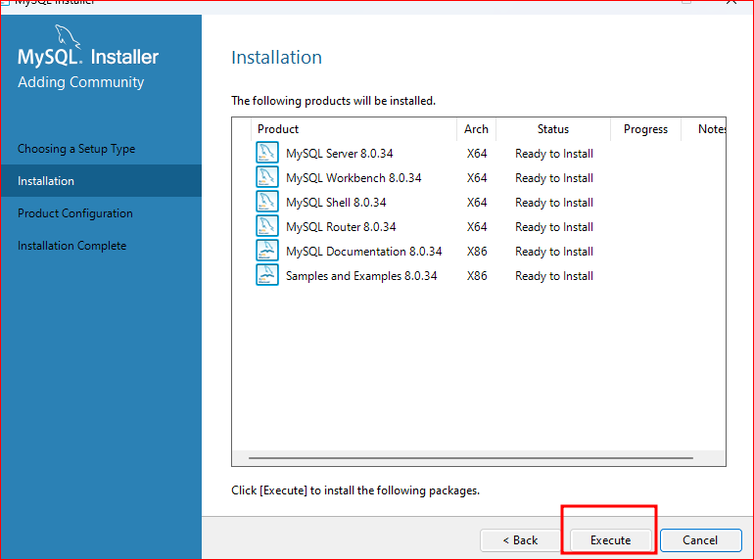Click the horizontal scrollbar of product list
This screenshot has height=560, width=754.
coord(471,458)
